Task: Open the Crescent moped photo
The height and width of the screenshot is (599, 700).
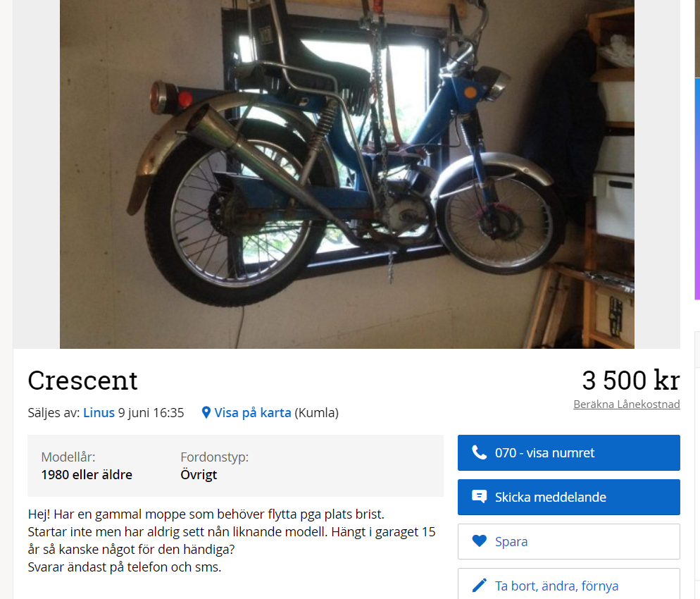Action: (x=347, y=174)
